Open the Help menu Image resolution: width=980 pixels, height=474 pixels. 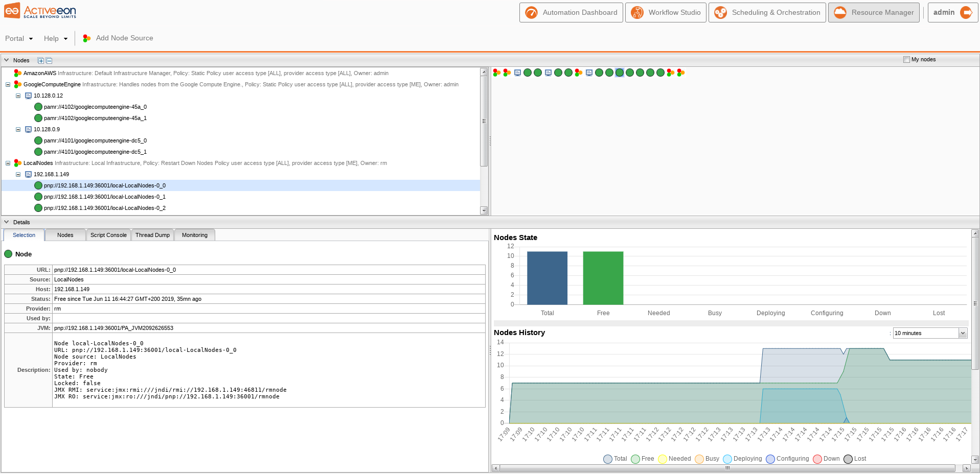(55, 38)
